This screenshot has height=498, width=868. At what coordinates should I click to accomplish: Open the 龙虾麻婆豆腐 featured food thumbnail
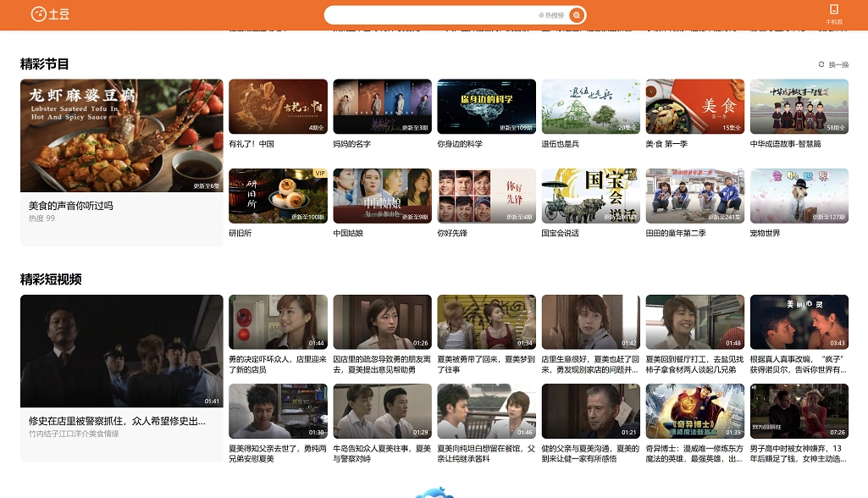tap(122, 136)
